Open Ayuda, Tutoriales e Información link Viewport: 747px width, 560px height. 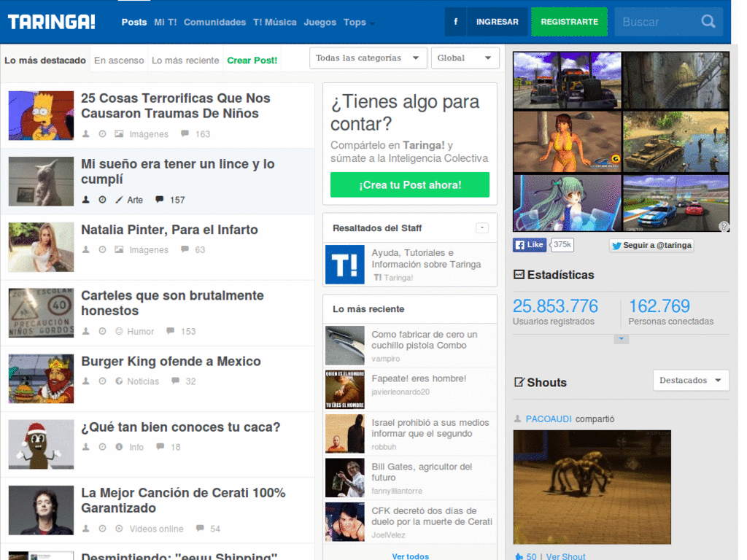point(426,258)
